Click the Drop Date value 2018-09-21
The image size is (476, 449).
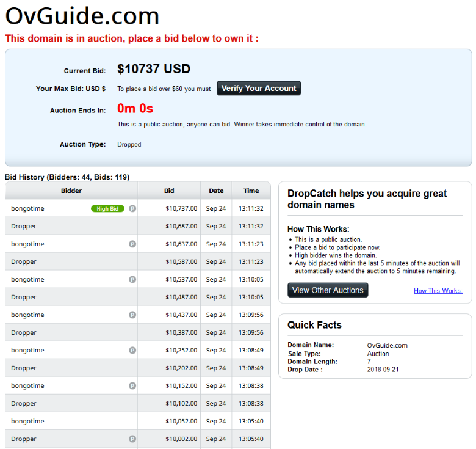click(x=383, y=370)
